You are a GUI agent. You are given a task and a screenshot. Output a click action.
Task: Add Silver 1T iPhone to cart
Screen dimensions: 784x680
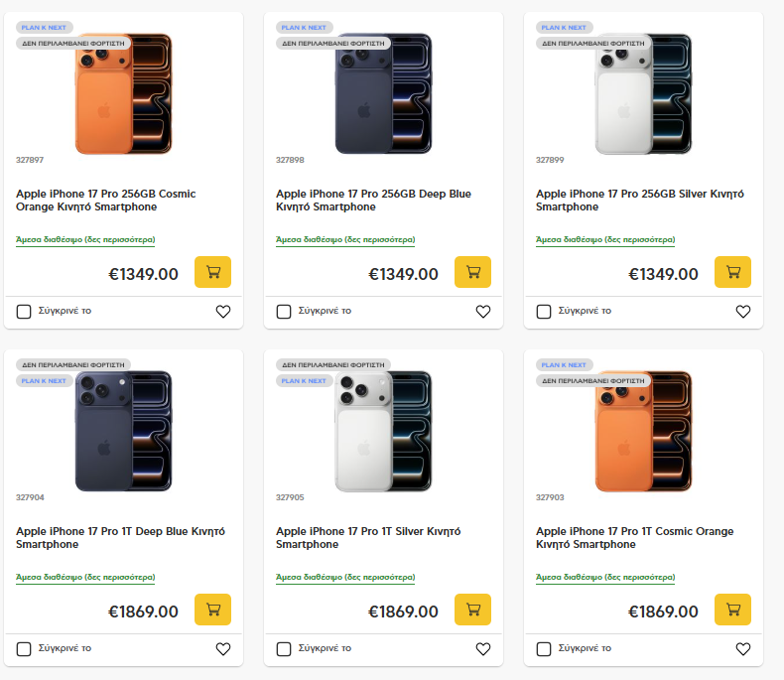[472, 610]
